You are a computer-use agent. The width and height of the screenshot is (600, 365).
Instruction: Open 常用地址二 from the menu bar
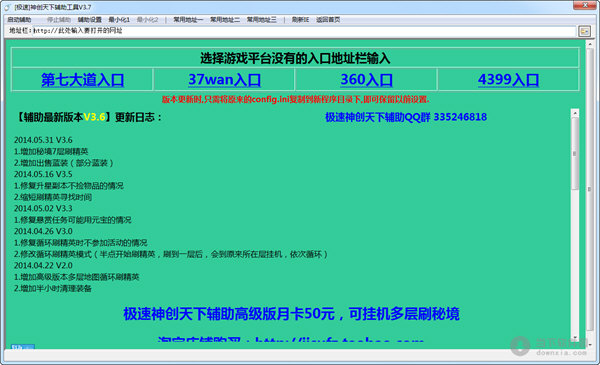coord(225,20)
